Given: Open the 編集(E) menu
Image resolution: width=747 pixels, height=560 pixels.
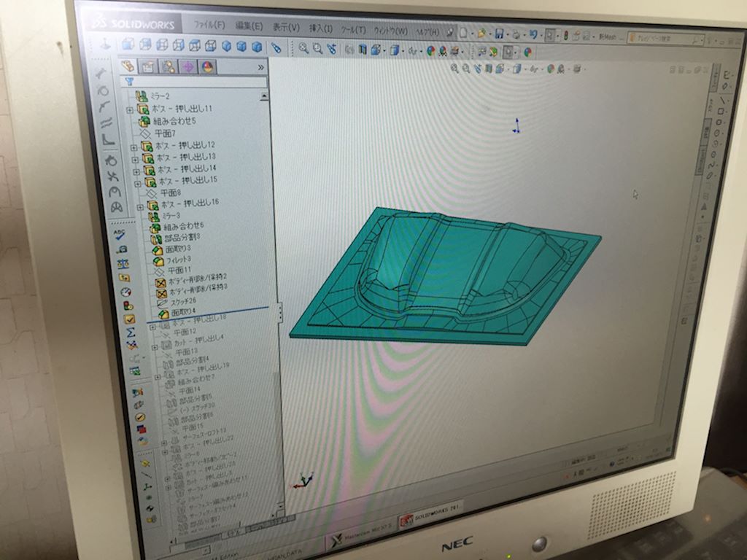Looking at the screenshot, I should point(249,26).
